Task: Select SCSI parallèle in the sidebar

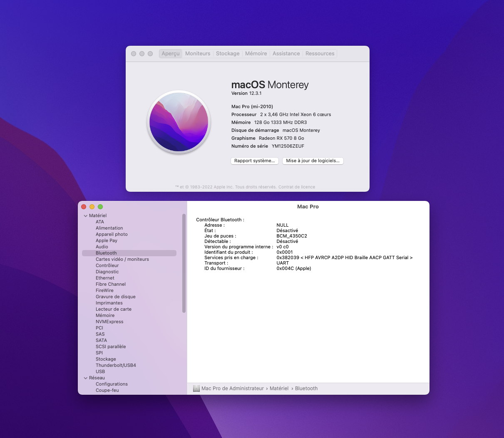Action: point(111,346)
